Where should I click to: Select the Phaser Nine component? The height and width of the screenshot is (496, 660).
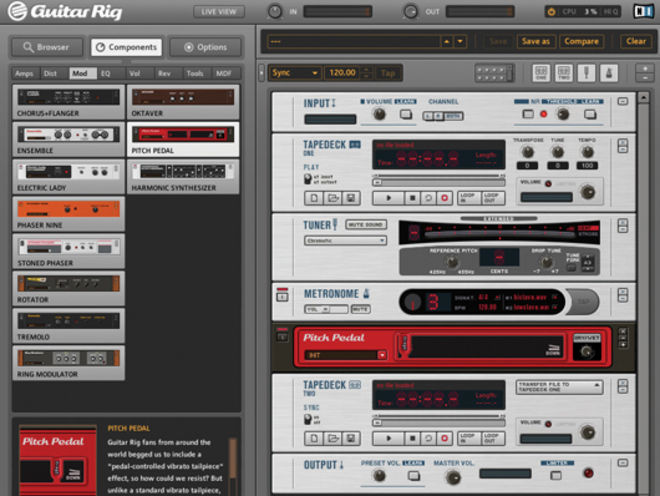tap(69, 214)
